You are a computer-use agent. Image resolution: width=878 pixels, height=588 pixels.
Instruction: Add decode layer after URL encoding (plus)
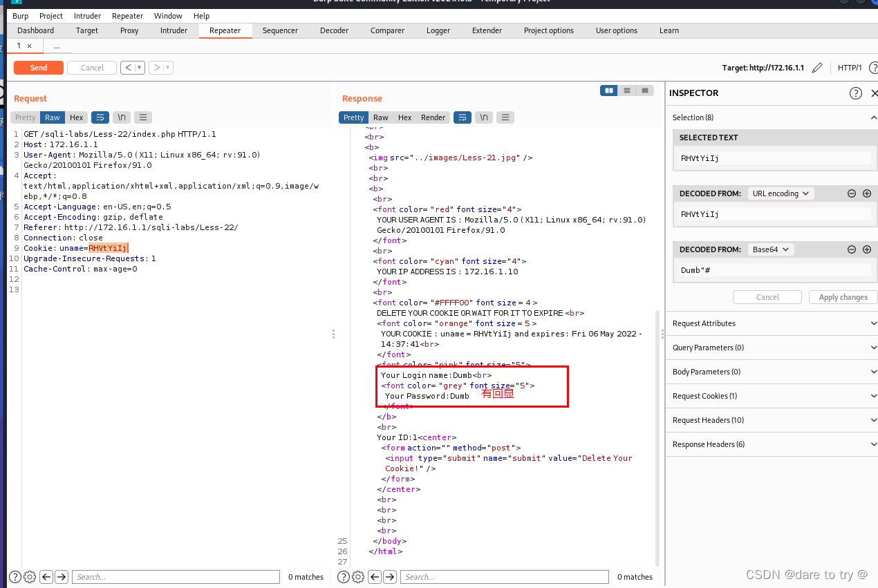(x=867, y=193)
